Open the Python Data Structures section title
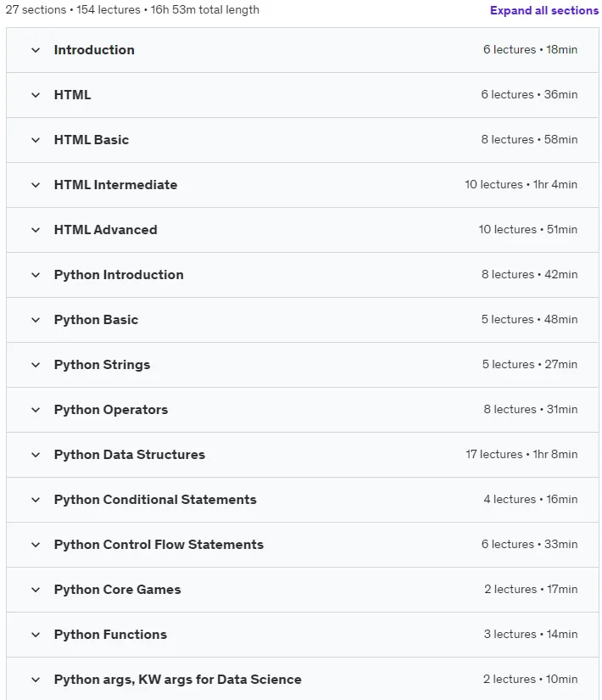 [130, 455]
